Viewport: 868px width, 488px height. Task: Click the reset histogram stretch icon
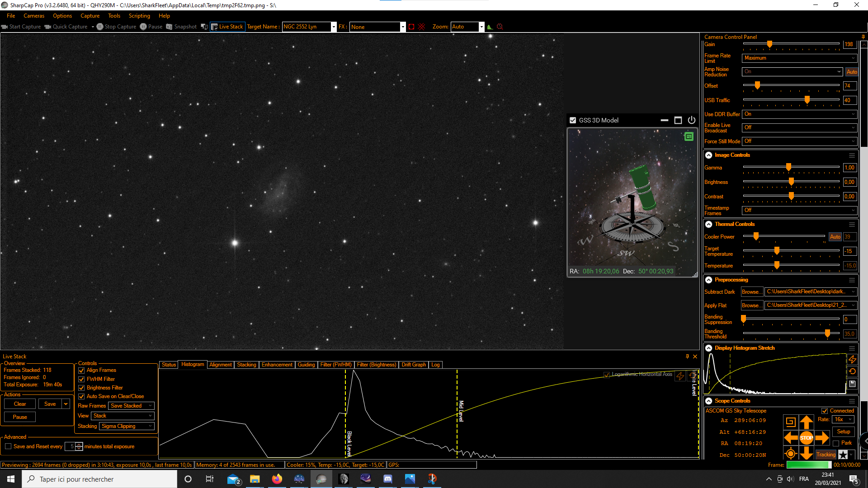click(852, 371)
